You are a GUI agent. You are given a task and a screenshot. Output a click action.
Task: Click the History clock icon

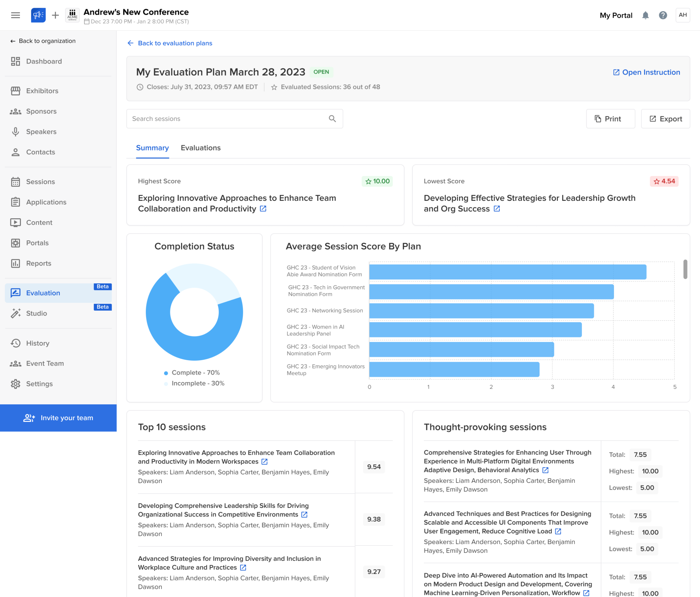click(16, 343)
